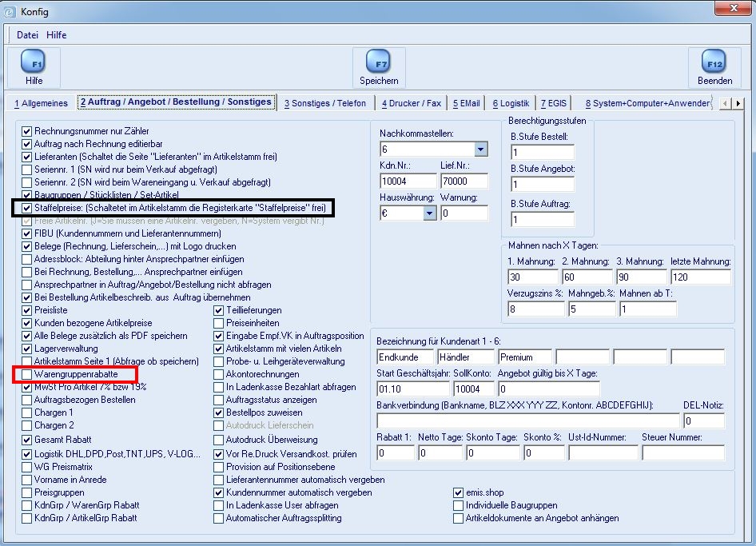This screenshot has width=756, height=546.
Task: Click the Verzugszins % field
Action: click(535, 309)
